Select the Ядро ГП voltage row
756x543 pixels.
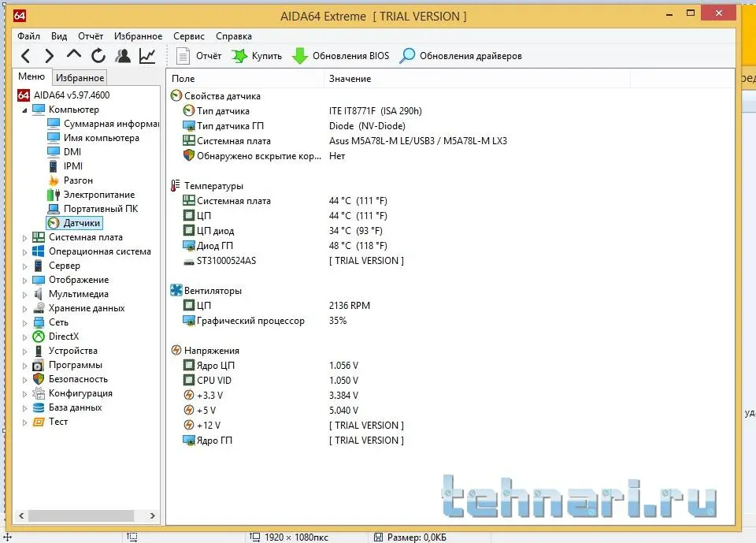[450, 441]
